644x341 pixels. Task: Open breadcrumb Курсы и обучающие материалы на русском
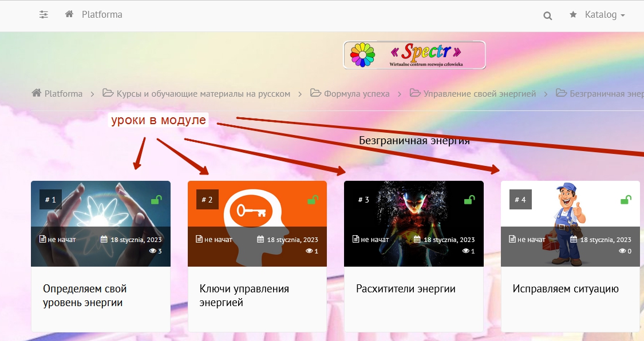point(203,94)
